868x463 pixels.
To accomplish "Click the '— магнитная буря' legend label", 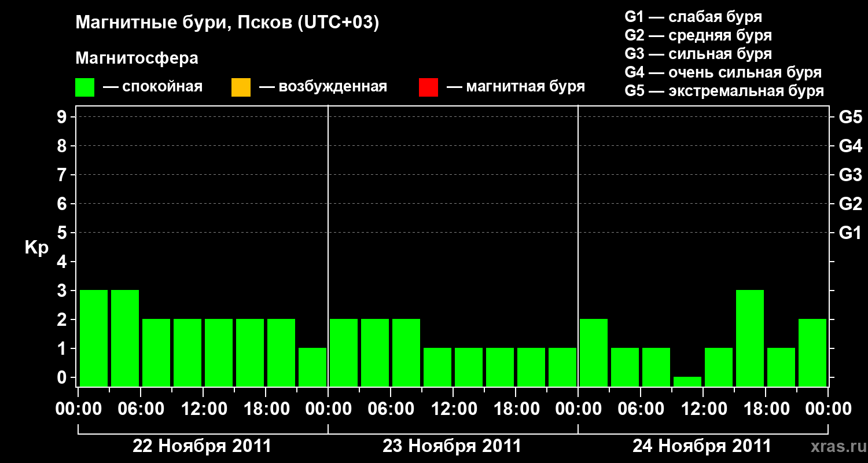I will point(516,87).
